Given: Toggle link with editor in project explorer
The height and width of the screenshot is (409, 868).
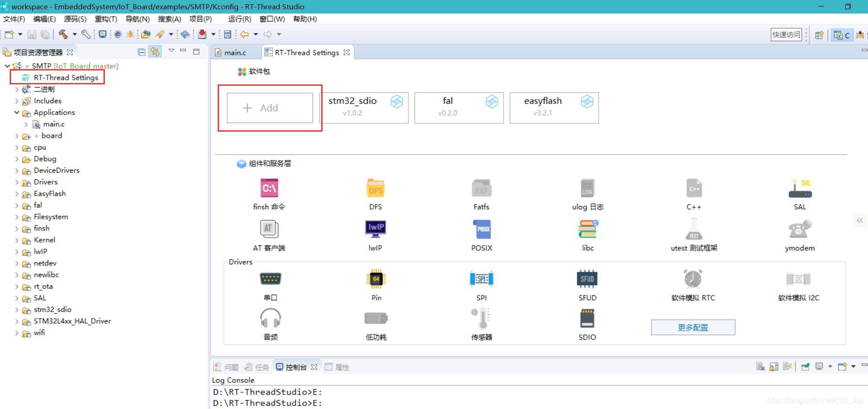Looking at the screenshot, I should coord(155,52).
